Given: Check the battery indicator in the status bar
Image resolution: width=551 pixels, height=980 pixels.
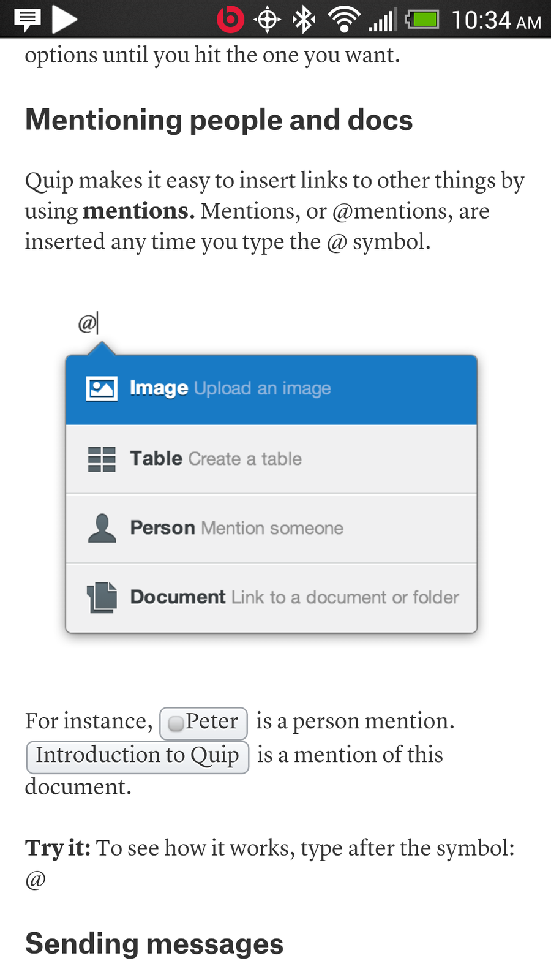Looking at the screenshot, I should point(422,19).
